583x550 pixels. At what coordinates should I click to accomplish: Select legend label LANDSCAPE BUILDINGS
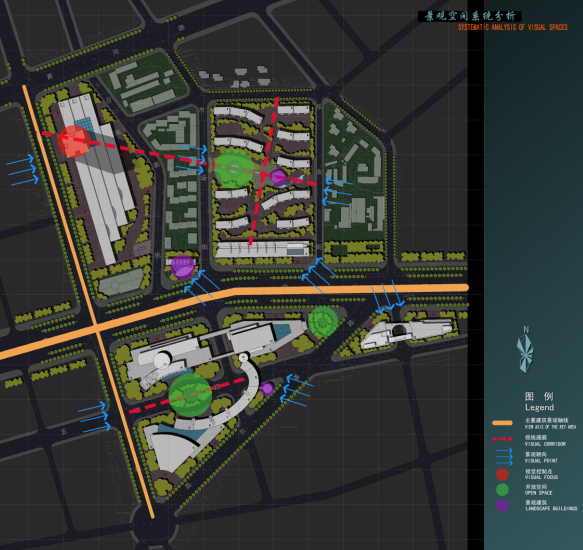551,509
